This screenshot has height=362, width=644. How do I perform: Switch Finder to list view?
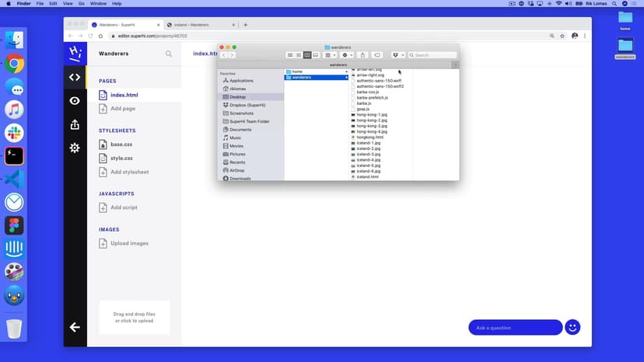pyautogui.click(x=299, y=55)
